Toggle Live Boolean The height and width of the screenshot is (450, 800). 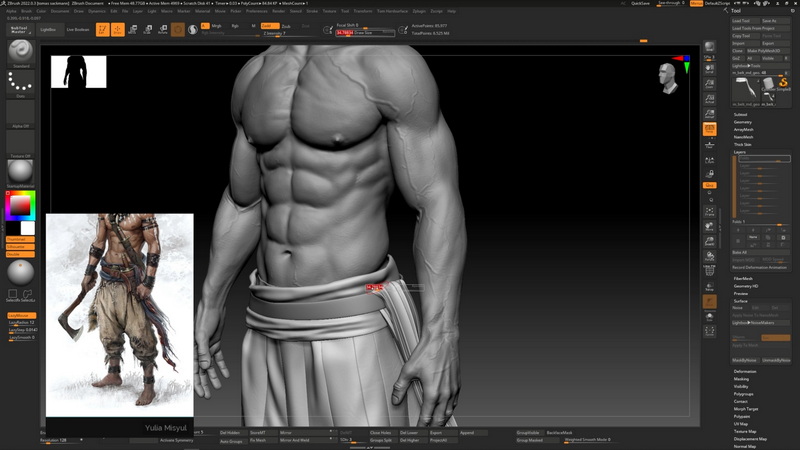(78, 30)
